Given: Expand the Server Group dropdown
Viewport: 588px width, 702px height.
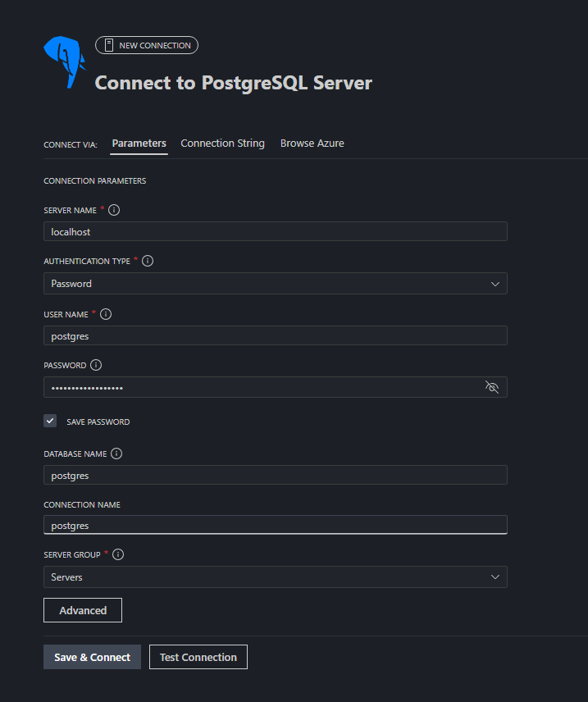Looking at the screenshot, I should (x=276, y=577).
